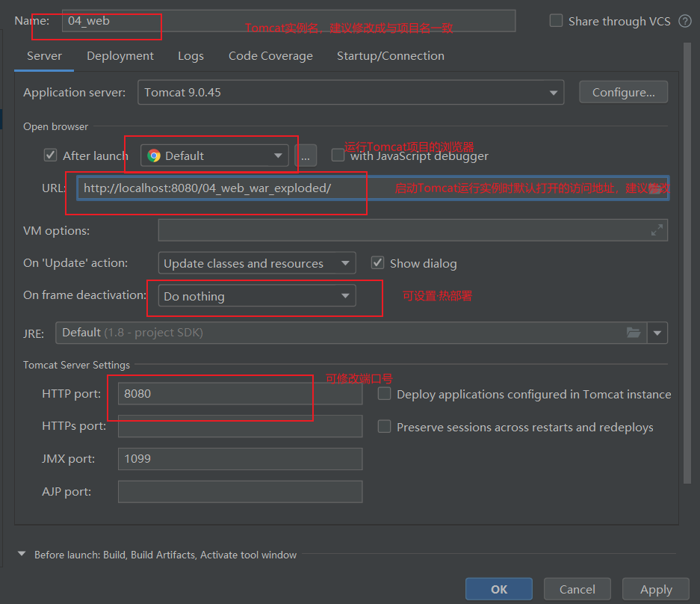Click the HTTP port field showing 8080
700x604 pixels.
[240, 394]
